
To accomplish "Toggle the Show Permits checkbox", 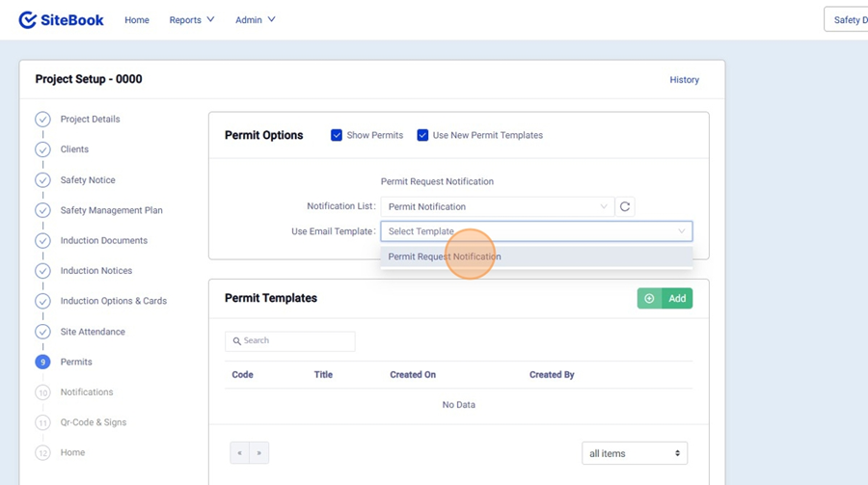I will coord(337,135).
